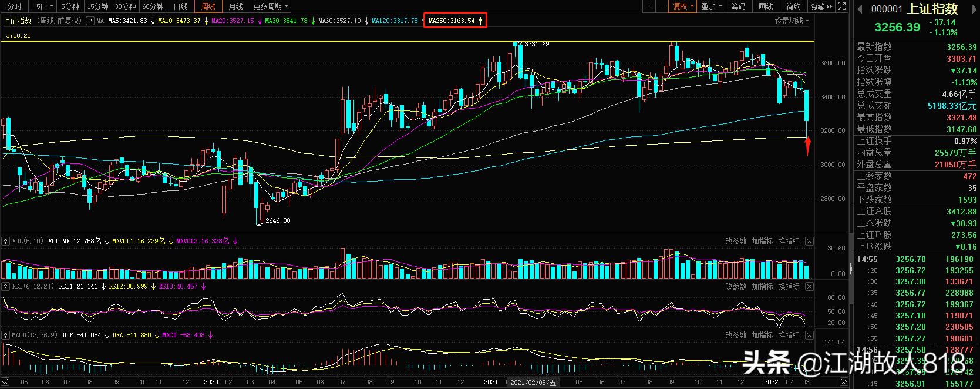Image resolution: width=980 pixels, height=389 pixels.
Task: Enter fullscreen chart view icon
Action: (x=841, y=6)
